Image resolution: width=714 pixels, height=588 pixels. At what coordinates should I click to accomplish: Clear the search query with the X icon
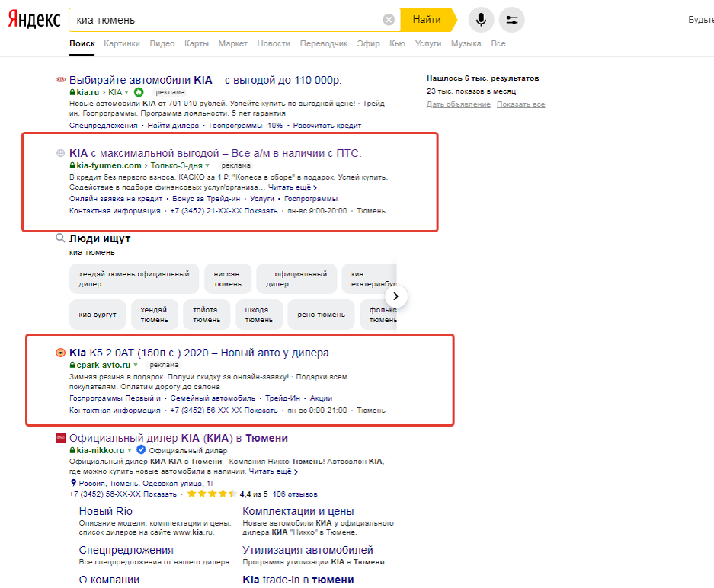389,20
